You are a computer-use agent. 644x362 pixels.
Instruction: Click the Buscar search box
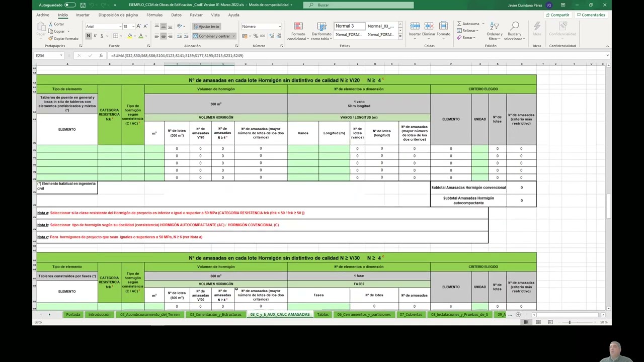(x=358, y=5)
